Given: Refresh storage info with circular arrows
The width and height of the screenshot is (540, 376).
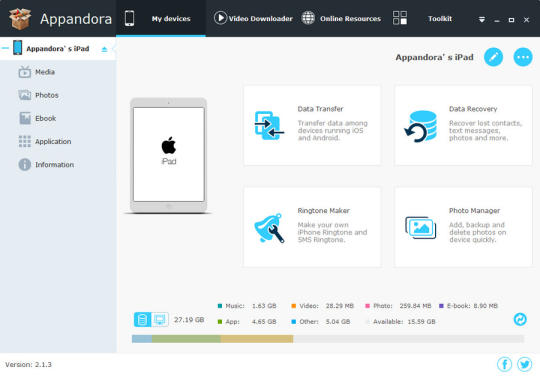Looking at the screenshot, I should pos(520,319).
